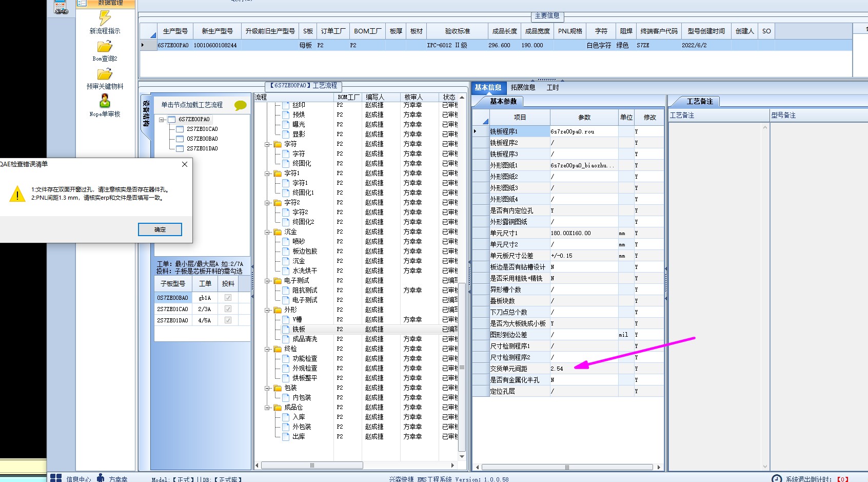Click the process list vertical scrollbar thumb
Viewport: 868px width, 482px height.
pos(462,367)
